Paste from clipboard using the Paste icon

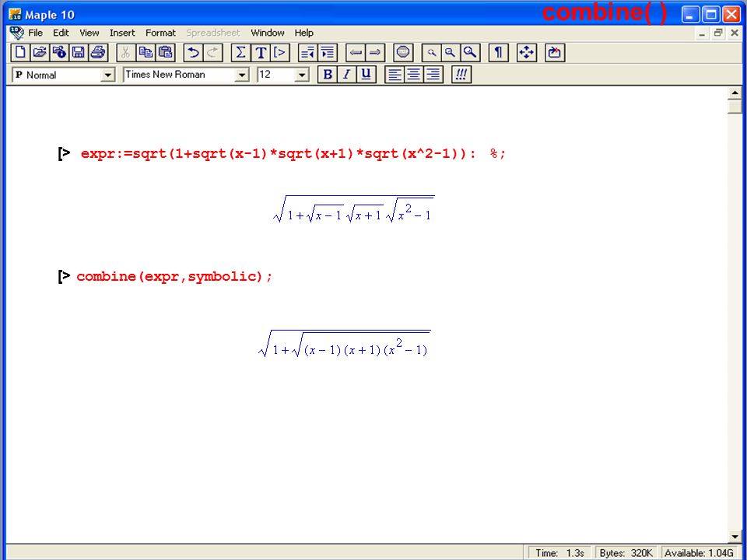(x=165, y=52)
